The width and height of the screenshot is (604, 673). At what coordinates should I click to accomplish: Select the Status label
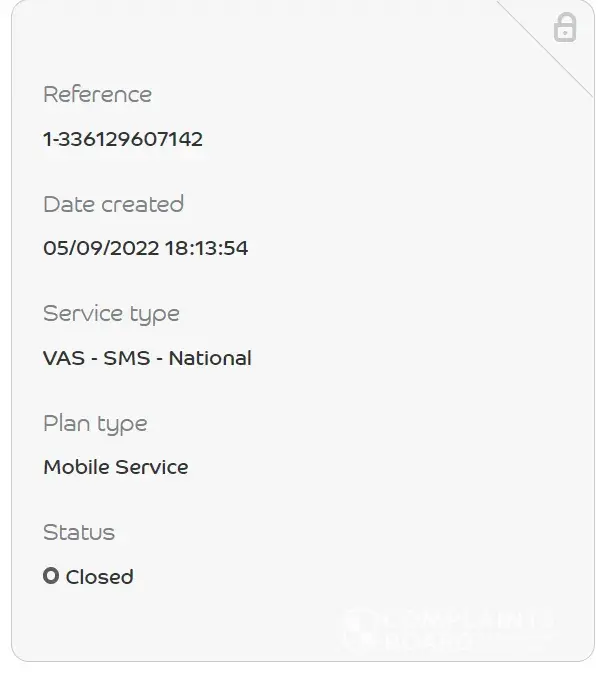point(79,533)
